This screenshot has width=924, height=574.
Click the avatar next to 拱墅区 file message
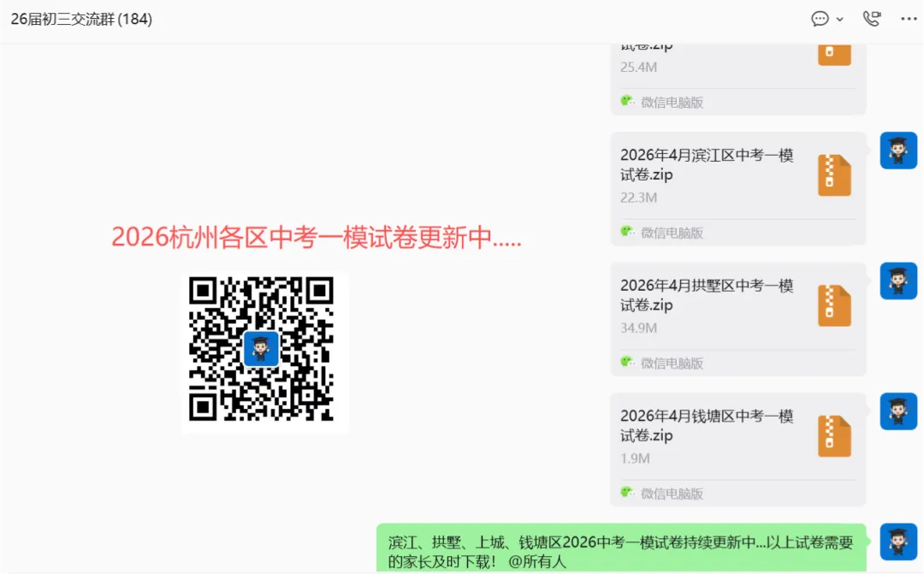pos(898,281)
